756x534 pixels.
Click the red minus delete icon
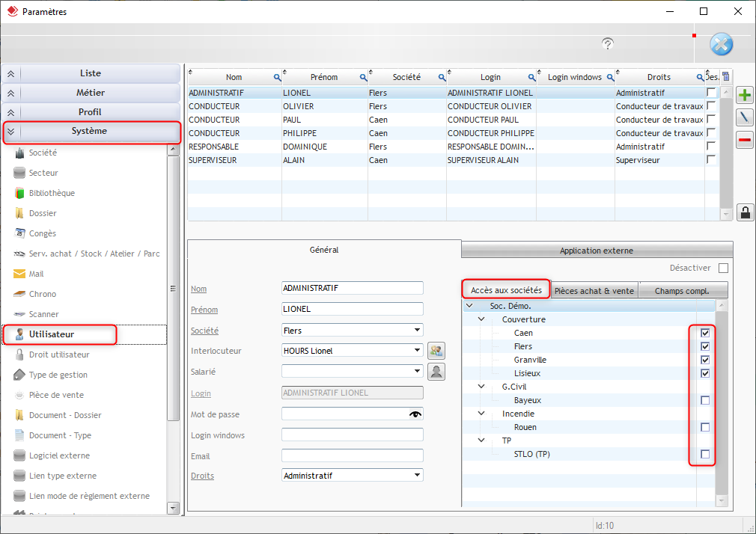[745, 140]
